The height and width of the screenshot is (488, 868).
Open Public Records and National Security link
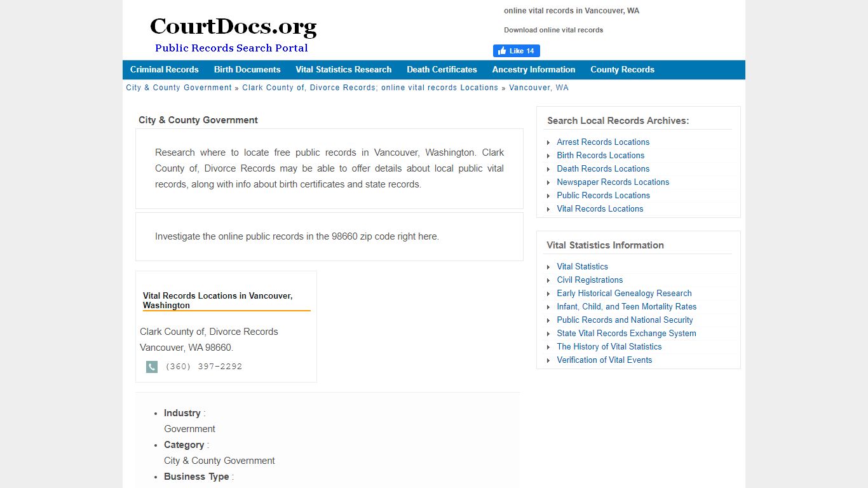tap(625, 320)
